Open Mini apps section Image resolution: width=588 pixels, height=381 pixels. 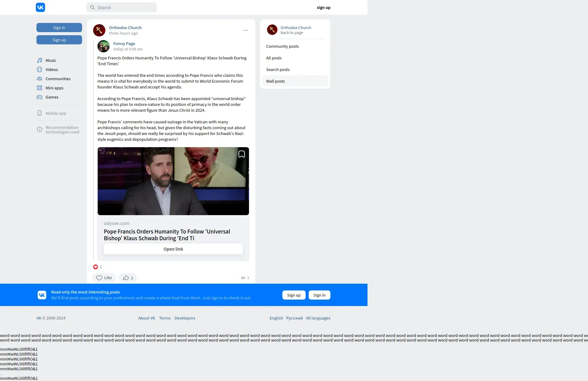tap(54, 88)
